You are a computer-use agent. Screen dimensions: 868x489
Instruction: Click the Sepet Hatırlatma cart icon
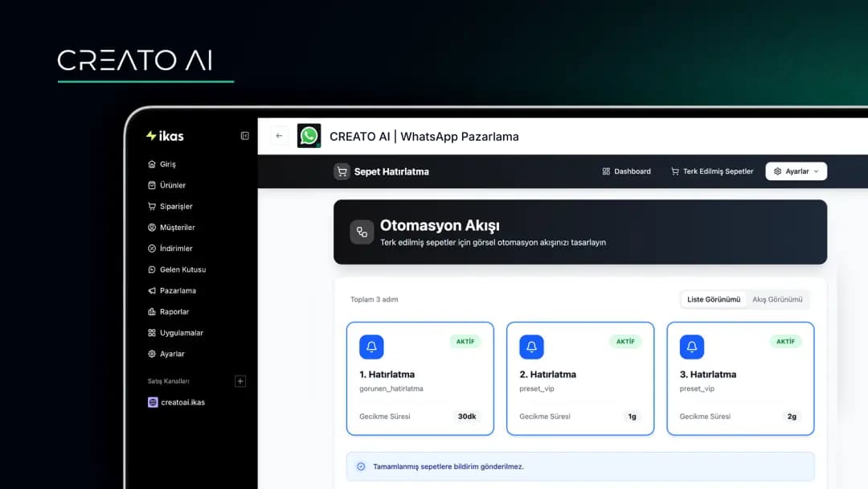pyautogui.click(x=342, y=171)
